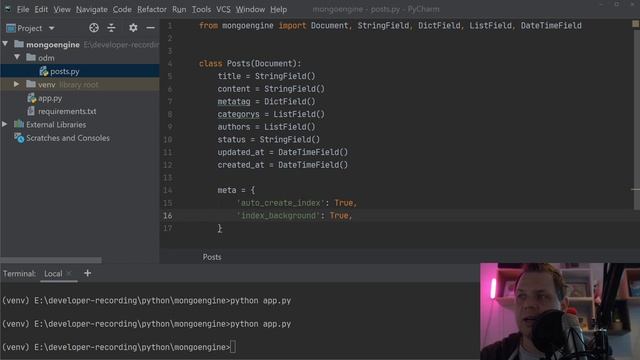Click 'created_at = DateTimeField()' line
The height and width of the screenshot is (360, 640).
282,165
